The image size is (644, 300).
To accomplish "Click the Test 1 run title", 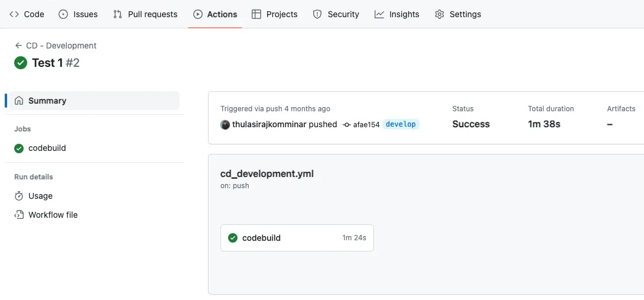I will pyautogui.click(x=47, y=63).
